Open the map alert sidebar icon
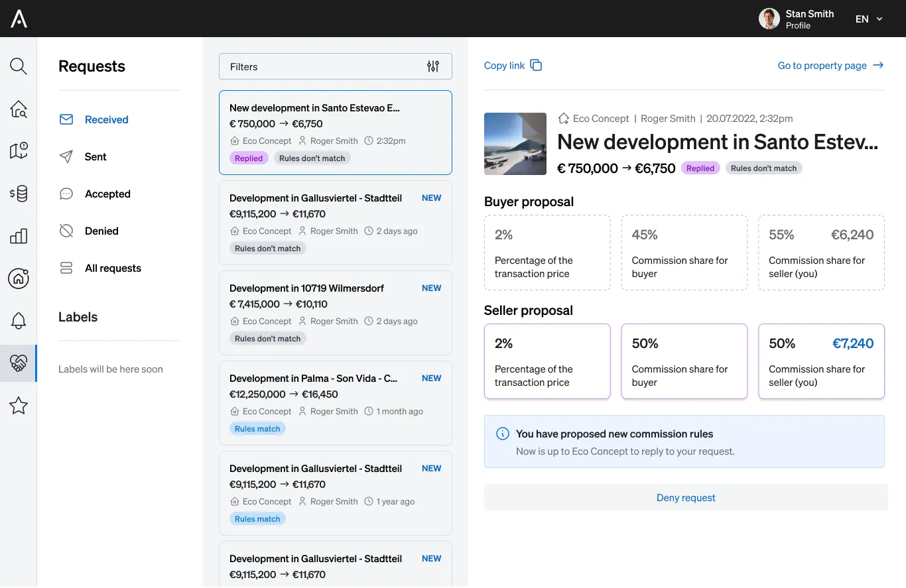 tap(19, 151)
